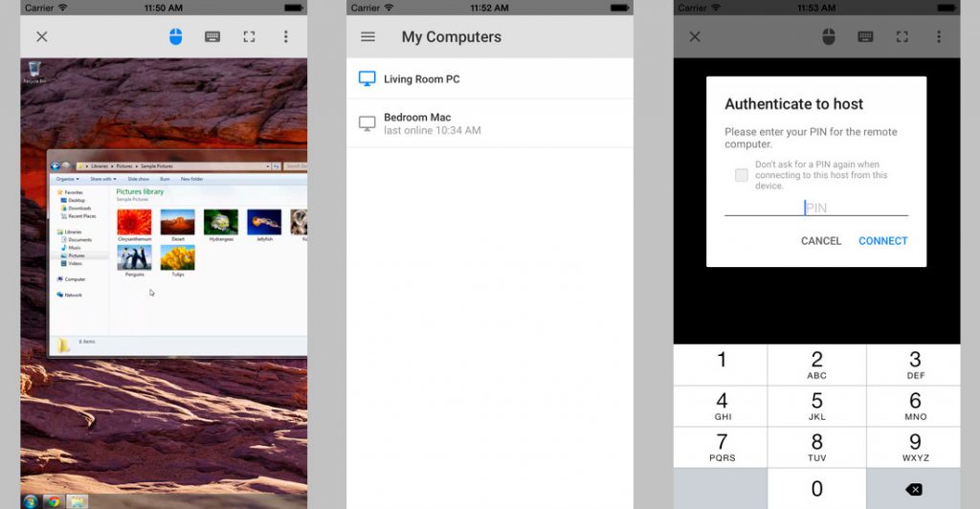
Task: Tap the backspace key on PIN keypad
Action: [x=913, y=489]
